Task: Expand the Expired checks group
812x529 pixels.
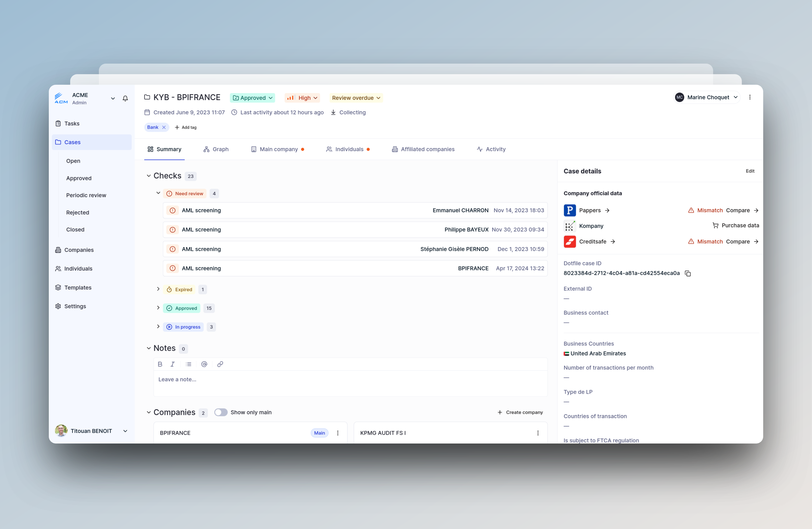Action: point(158,289)
